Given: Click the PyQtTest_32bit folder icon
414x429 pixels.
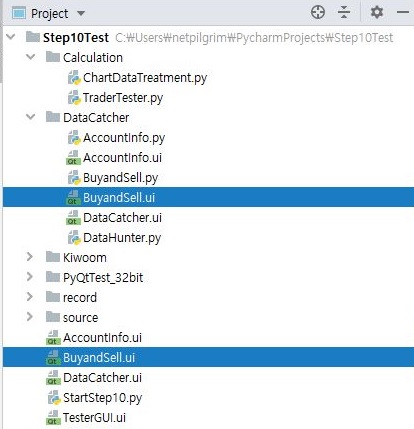Looking at the screenshot, I should point(53,277).
